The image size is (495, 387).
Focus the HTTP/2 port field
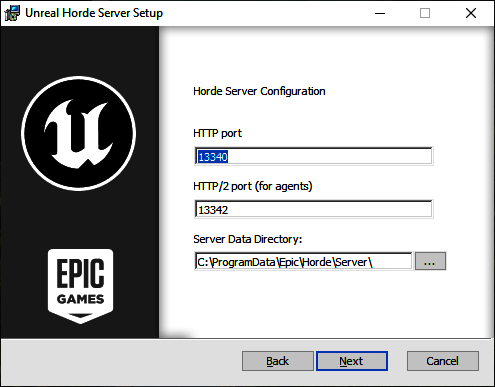click(314, 209)
